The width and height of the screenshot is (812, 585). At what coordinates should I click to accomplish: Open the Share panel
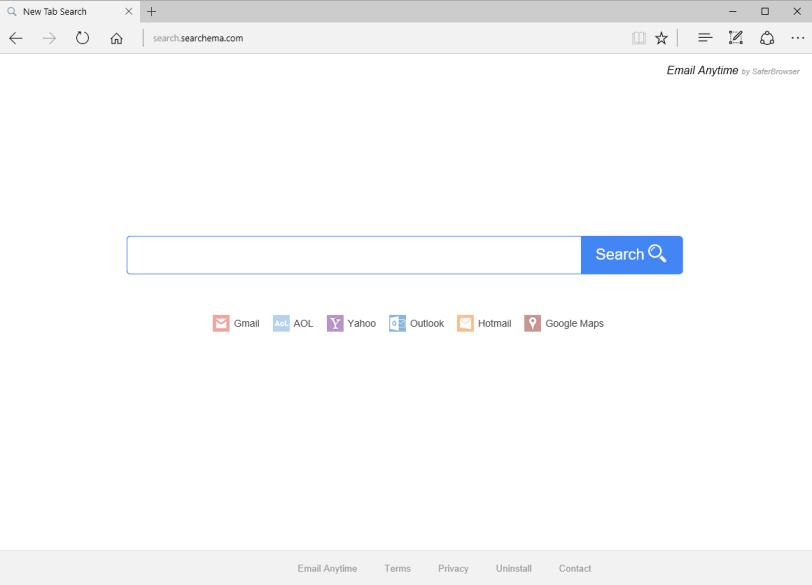point(766,37)
